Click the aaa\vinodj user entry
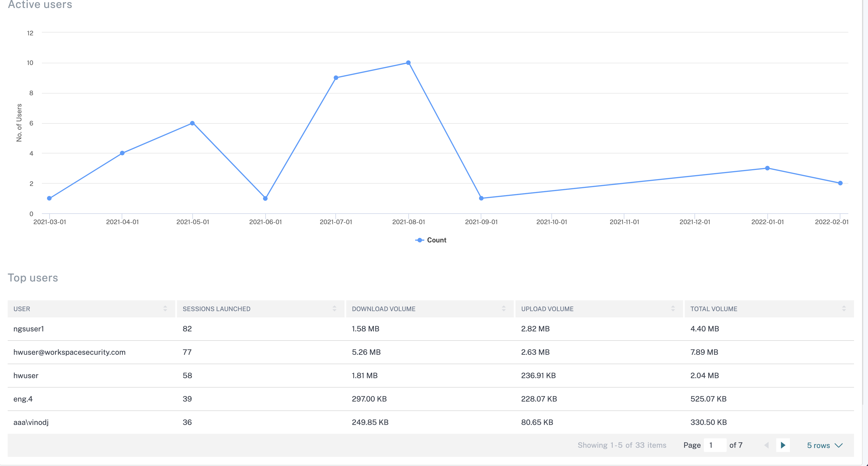868x466 pixels. (31, 422)
